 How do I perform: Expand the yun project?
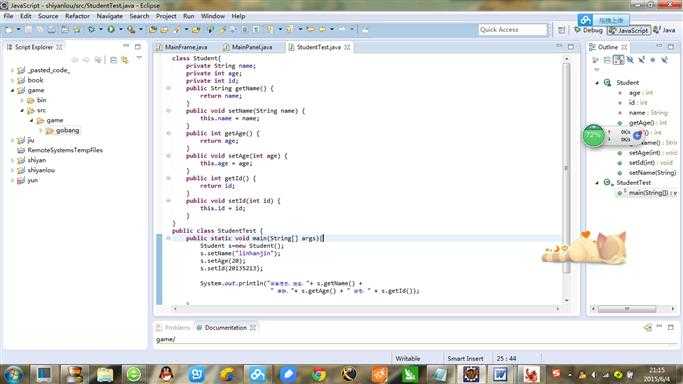click(12, 180)
